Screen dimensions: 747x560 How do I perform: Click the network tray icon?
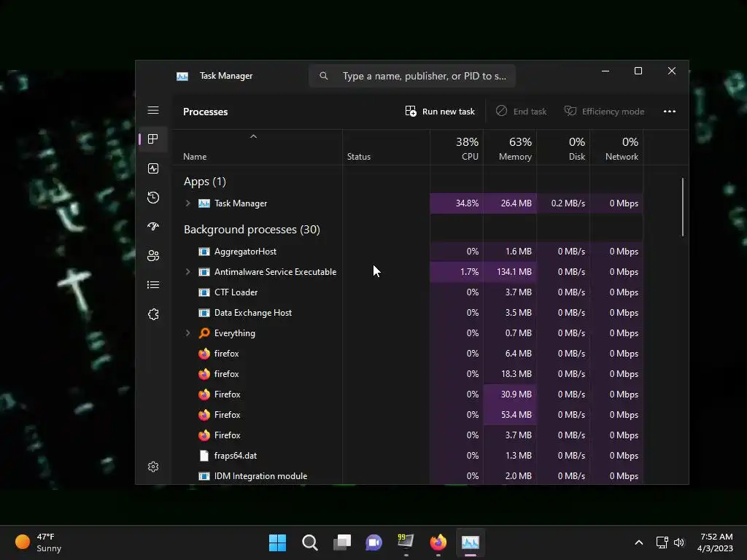(x=662, y=542)
